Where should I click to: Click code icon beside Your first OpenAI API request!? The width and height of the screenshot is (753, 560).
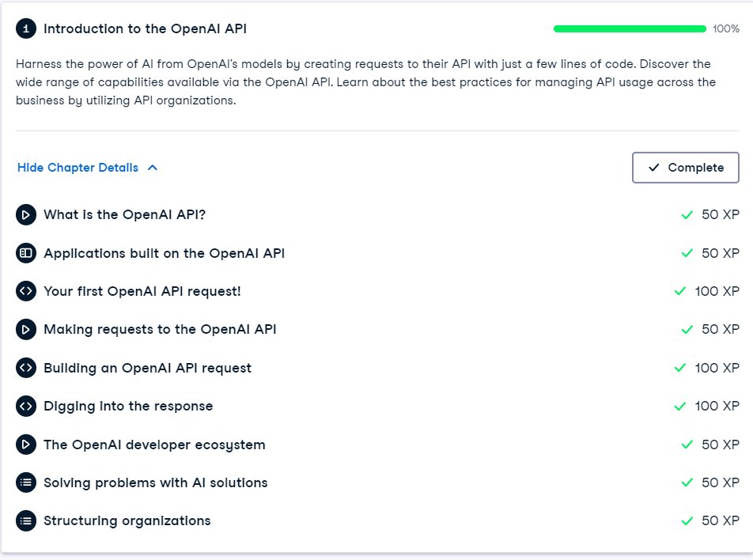point(26,291)
